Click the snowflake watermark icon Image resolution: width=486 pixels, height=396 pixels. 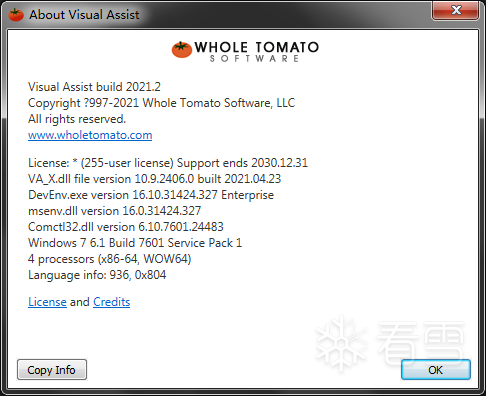point(341,343)
